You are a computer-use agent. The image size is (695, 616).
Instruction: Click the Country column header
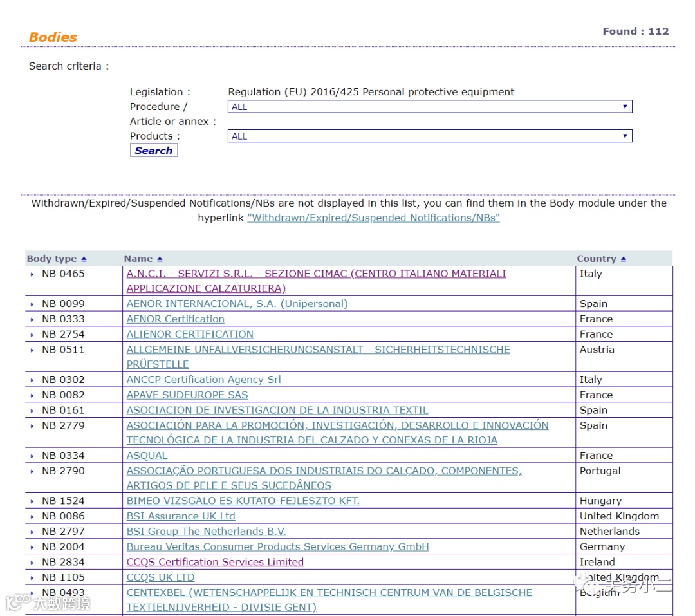tap(596, 259)
